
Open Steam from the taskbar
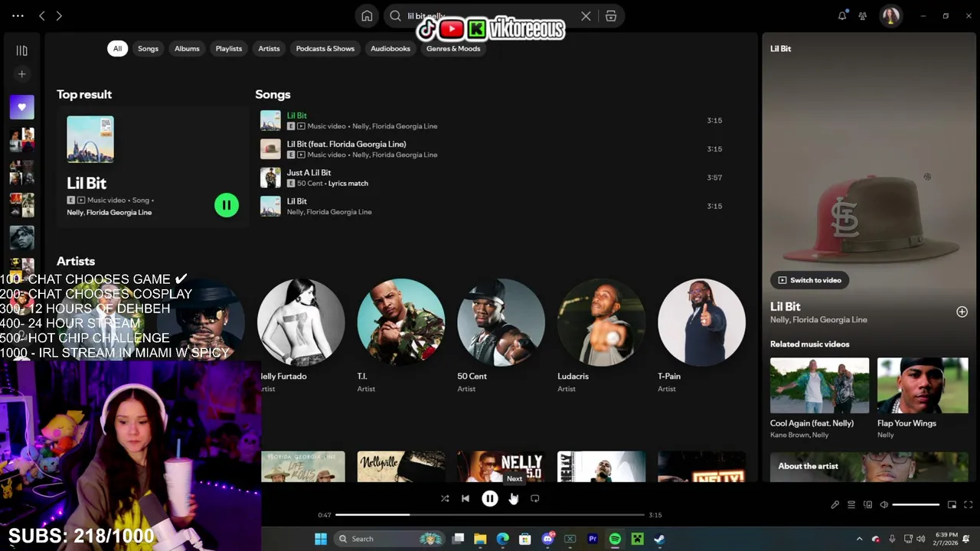pyautogui.click(x=659, y=539)
